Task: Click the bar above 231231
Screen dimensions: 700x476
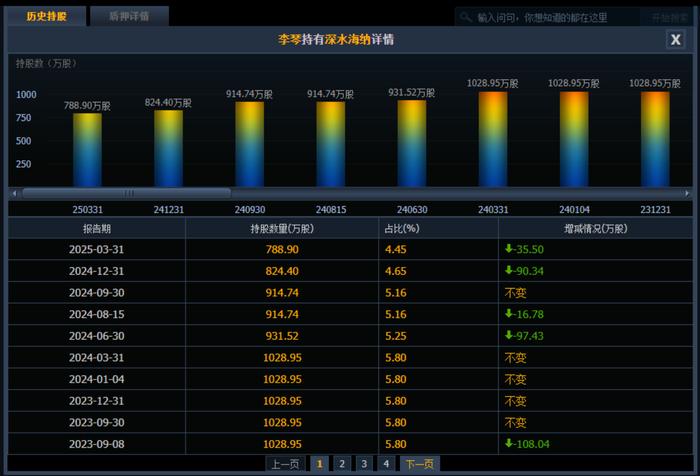Action: (x=655, y=139)
